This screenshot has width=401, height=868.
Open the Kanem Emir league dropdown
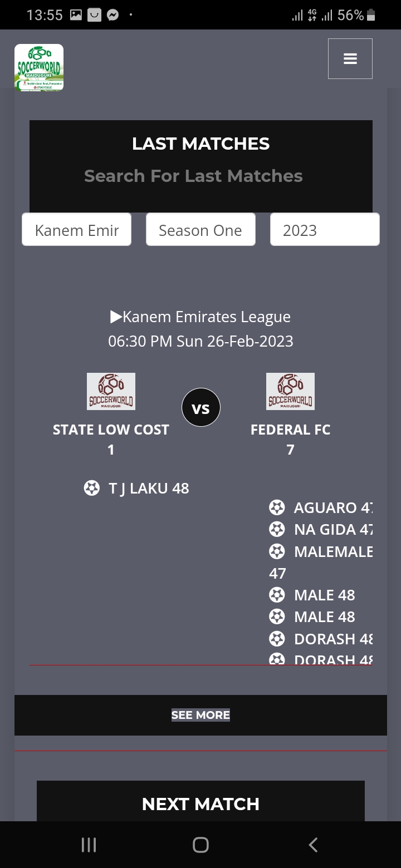[77, 229]
